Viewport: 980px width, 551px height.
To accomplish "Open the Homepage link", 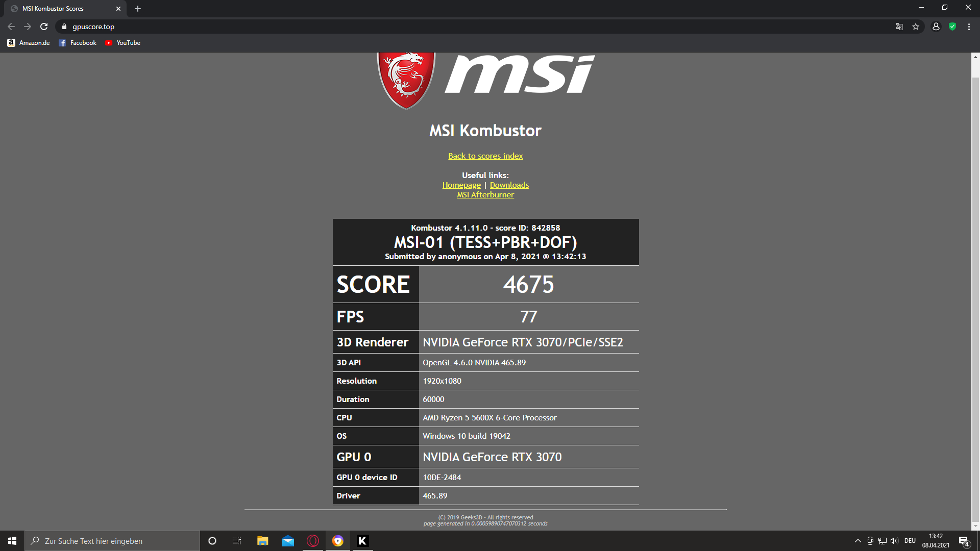I will (x=461, y=185).
